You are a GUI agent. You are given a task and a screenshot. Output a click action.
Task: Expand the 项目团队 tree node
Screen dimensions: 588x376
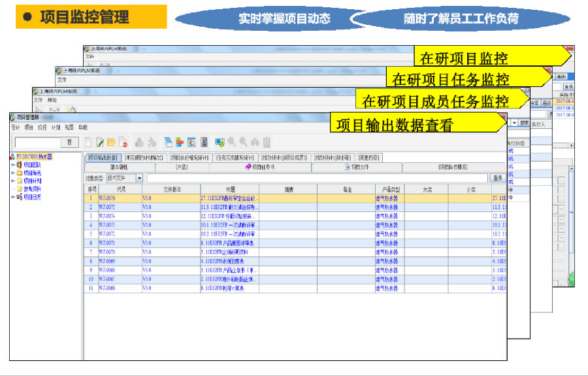click(12, 165)
